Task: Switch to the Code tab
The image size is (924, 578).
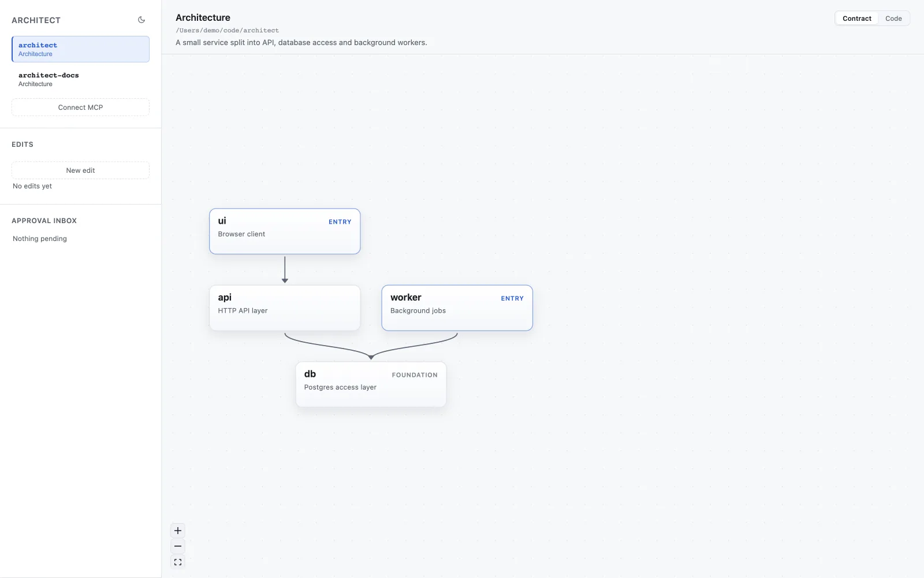Action: click(893, 18)
